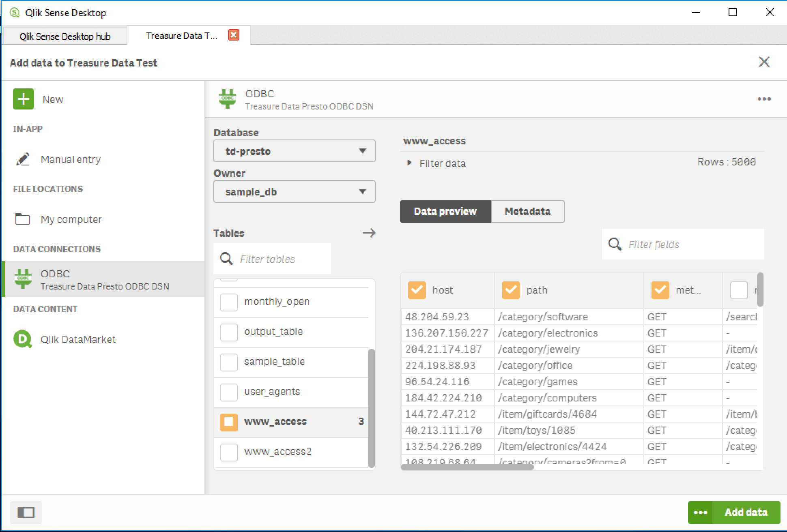Close the Treasure Data Test tab

[x=234, y=35]
